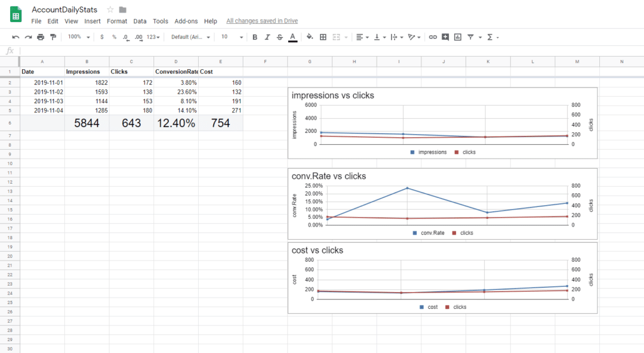Image resolution: width=644 pixels, height=353 pixels.
Task: Click the cost cell with 271
Action: point(221,111)
